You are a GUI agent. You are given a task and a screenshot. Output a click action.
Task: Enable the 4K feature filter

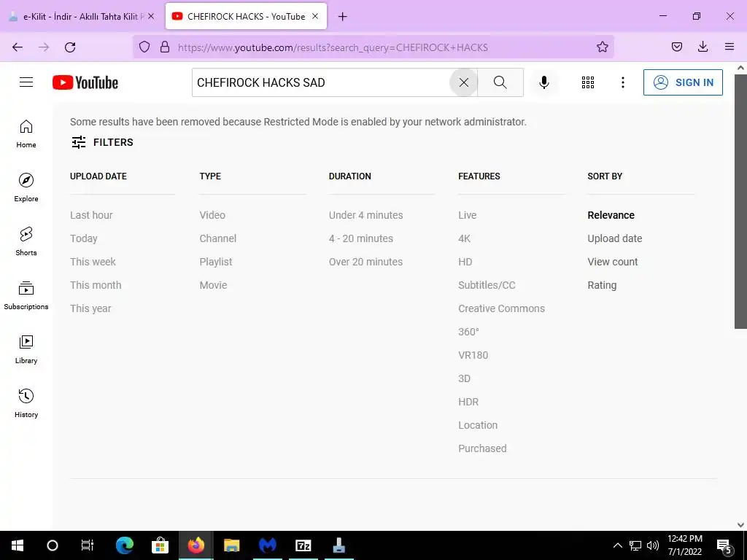pyautogui.click(x=465, y=238)
